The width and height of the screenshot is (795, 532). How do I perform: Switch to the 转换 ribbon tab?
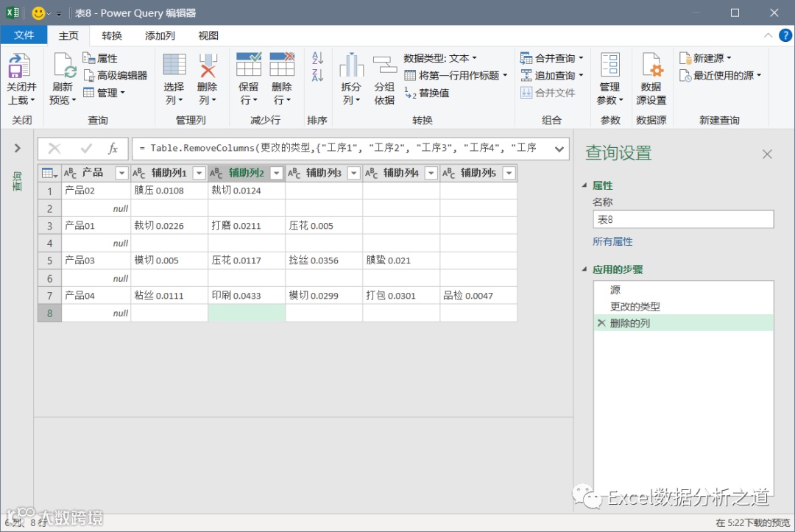point(112,35)
